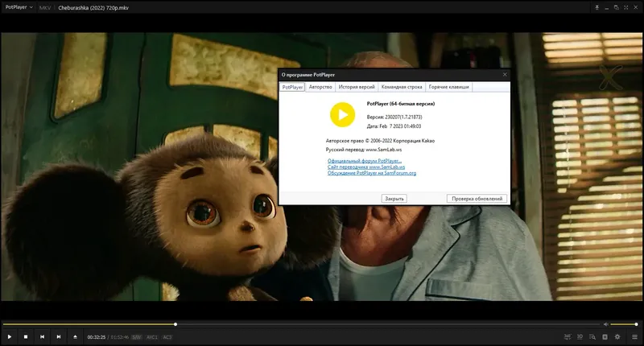Image resolution: width=644 pixels, height=346 pixels.
Task: Click the AC3 audio codec label
Action: [x=167, y=337]
